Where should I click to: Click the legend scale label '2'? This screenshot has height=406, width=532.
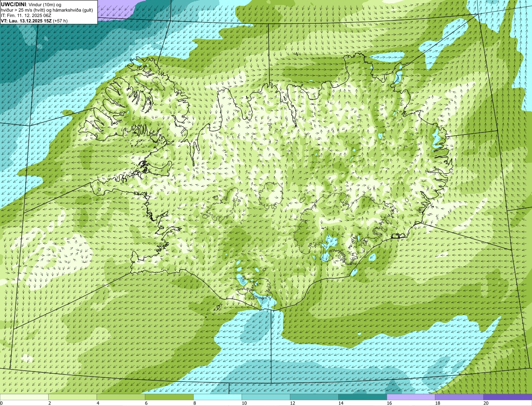[49, 403]
